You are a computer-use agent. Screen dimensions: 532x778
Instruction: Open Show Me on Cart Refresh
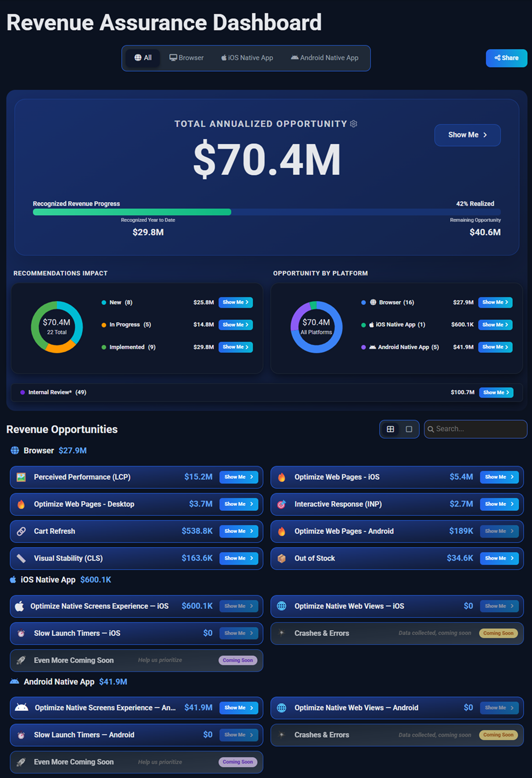click(239, 531)
